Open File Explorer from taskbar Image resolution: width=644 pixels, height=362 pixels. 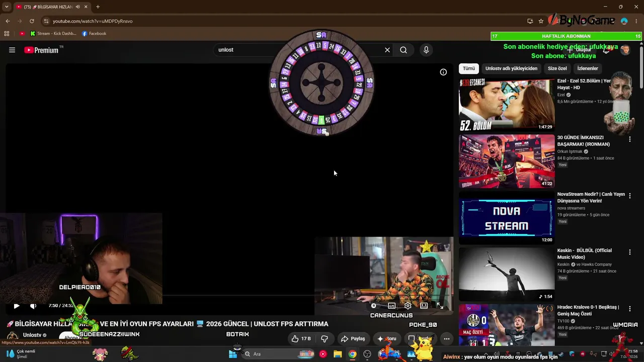338,354
